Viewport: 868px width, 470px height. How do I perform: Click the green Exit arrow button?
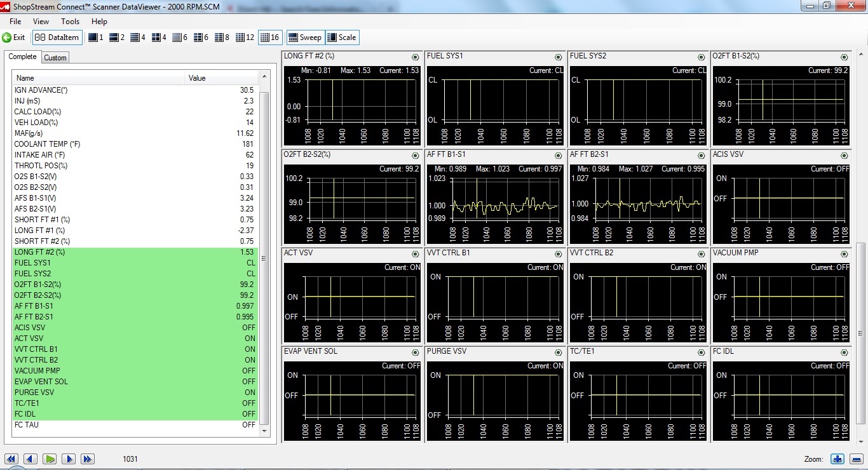coord(14,37)
